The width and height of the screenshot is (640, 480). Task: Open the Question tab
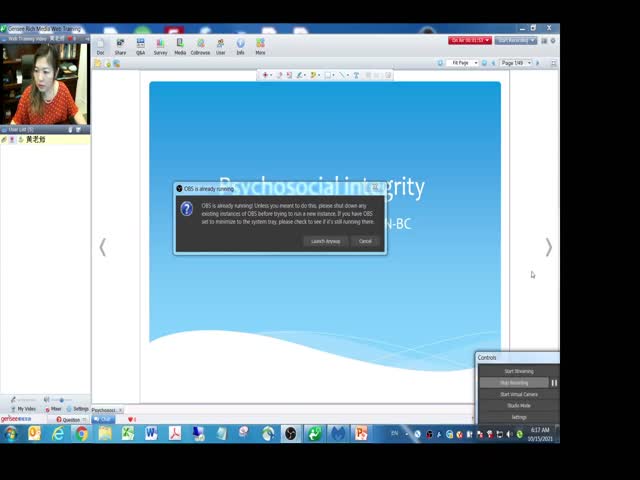pyautogui.click(x=69, y=419)
